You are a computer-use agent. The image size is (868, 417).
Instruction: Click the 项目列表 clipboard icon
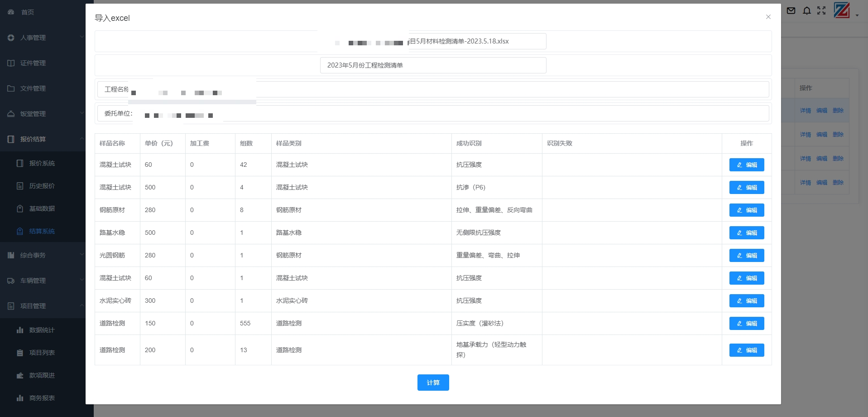[20, 353]
